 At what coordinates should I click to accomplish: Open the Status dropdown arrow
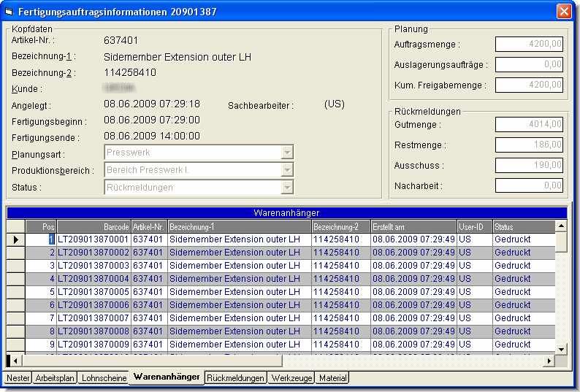287,188
